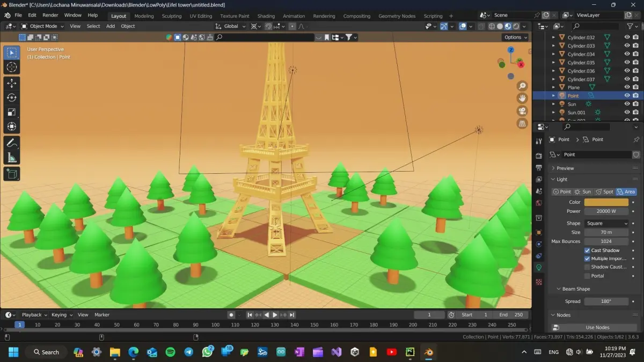Open the Add menu in viewport header
This screenshot has width=644, height=362.
coord(111,26)
